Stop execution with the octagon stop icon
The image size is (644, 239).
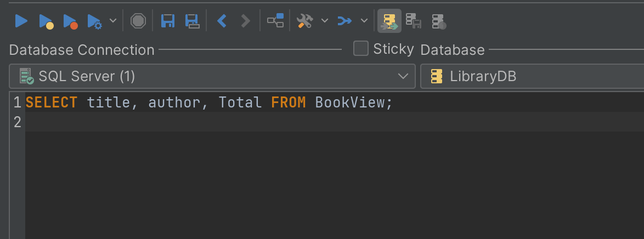pyautogui.click(x=138, y=20)
